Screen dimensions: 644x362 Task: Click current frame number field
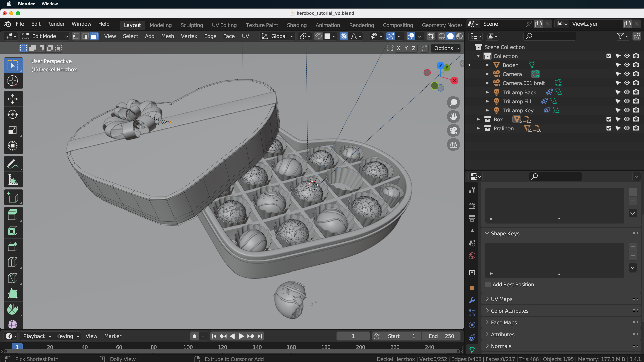point(353,336)
